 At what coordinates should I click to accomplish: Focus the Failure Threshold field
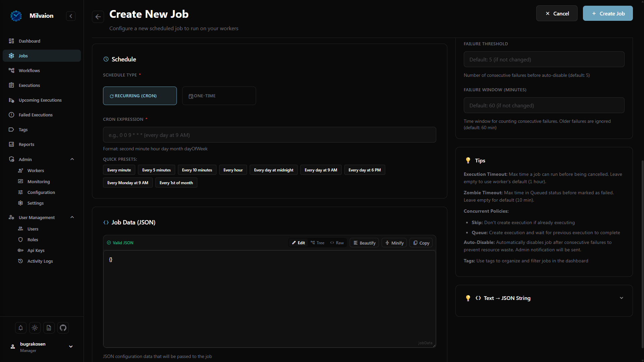(544, 59)
